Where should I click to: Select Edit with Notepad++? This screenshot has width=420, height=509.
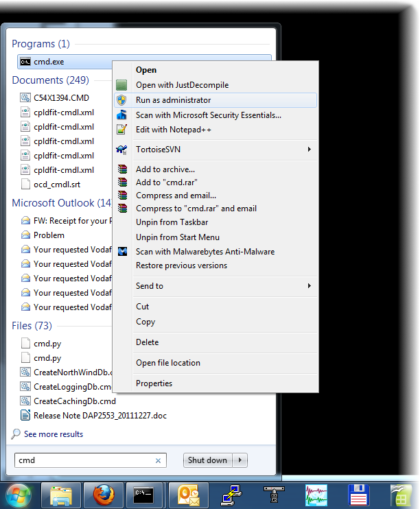coord(215,130)
